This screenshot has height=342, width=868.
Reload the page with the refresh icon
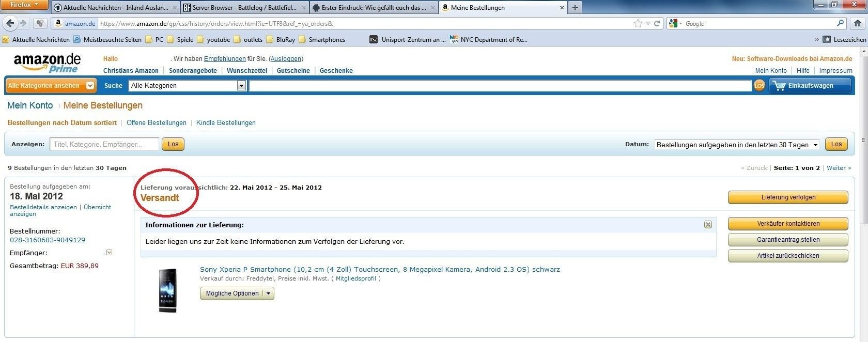(657, 23)
